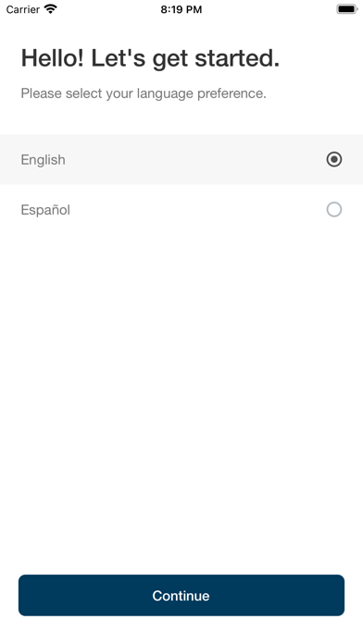Click the word "Hello!" in the title
The image size is (363, 644).
(53, 58)
